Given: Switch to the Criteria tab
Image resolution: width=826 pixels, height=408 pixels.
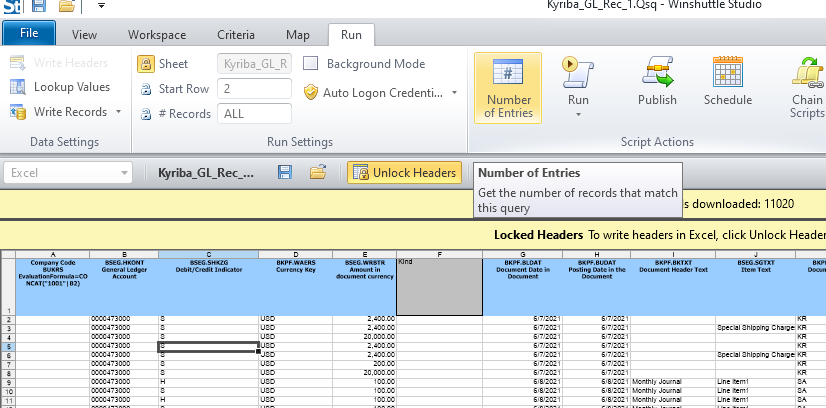Looking at the screenshot, I should tap(236, 35).
